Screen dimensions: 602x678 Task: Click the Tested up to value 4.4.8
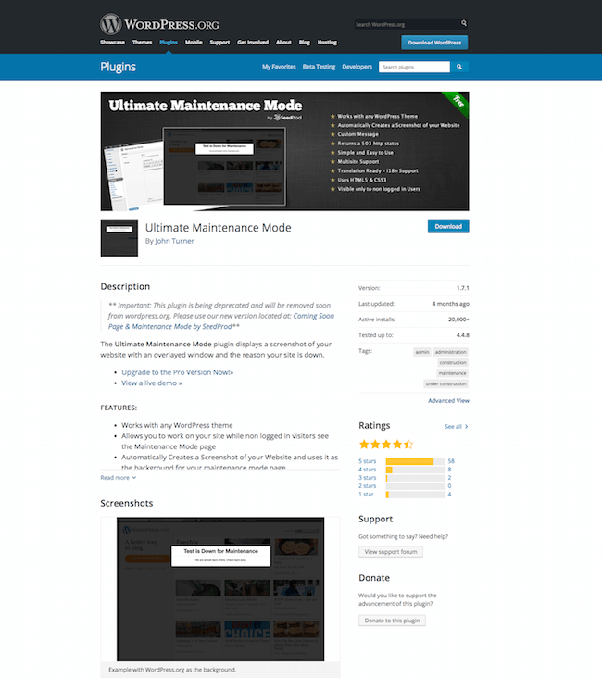pyautogui.click(x=463, y=335)
